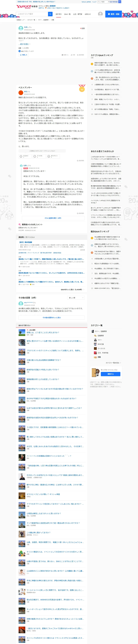138x644 pixels.
Task: Select the Q&A一覧 tab
Action: (x=67, y=14)
